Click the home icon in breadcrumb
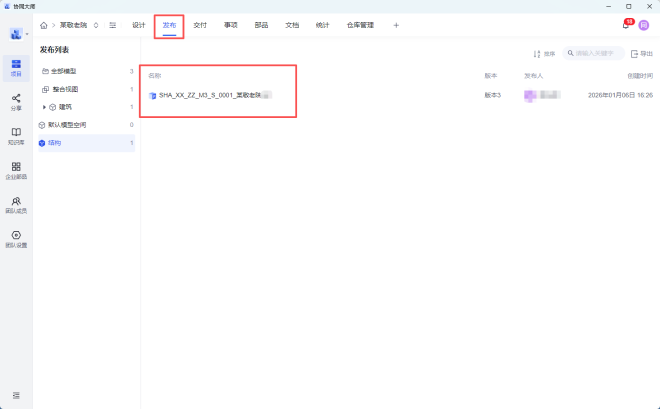The height and width of the screenshot is (409, 660). tap(44, 25)
